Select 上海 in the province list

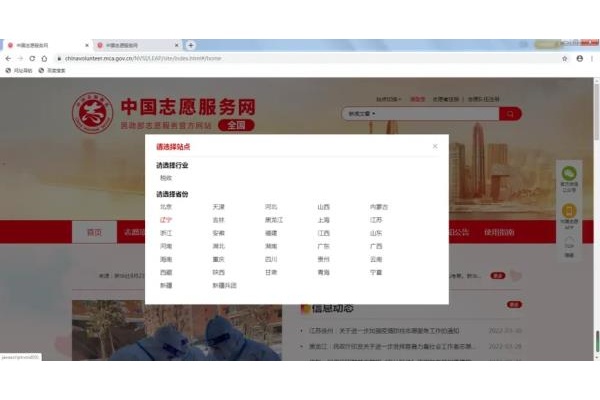(x=323, y=220)
